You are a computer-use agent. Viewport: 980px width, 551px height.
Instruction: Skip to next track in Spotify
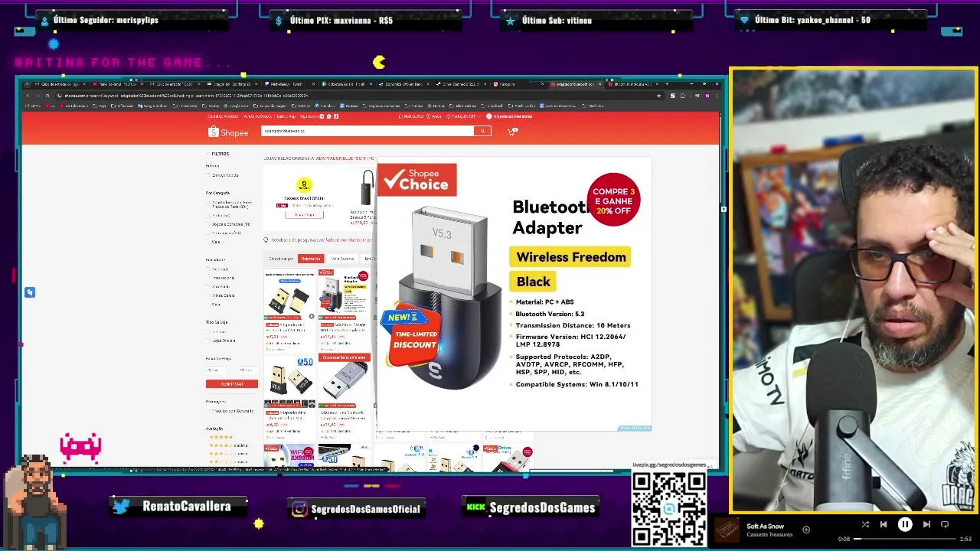[x=926, y=525]
